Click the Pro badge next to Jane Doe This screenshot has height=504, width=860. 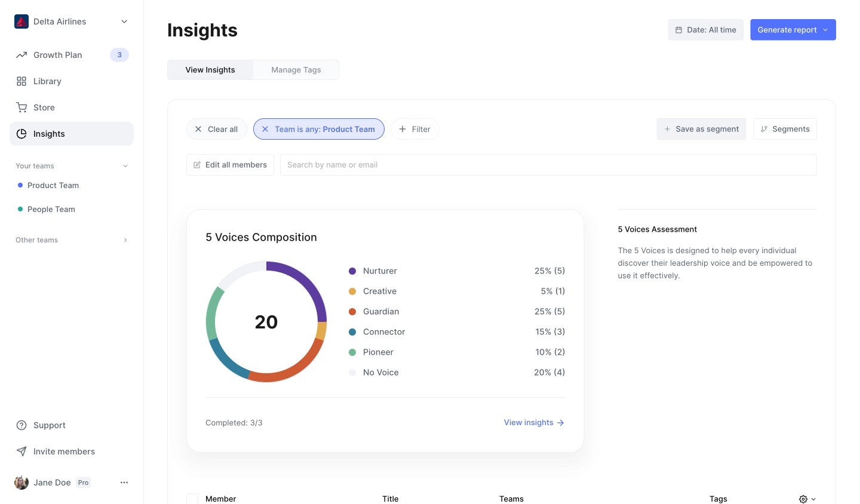click(x=83, y=483)
